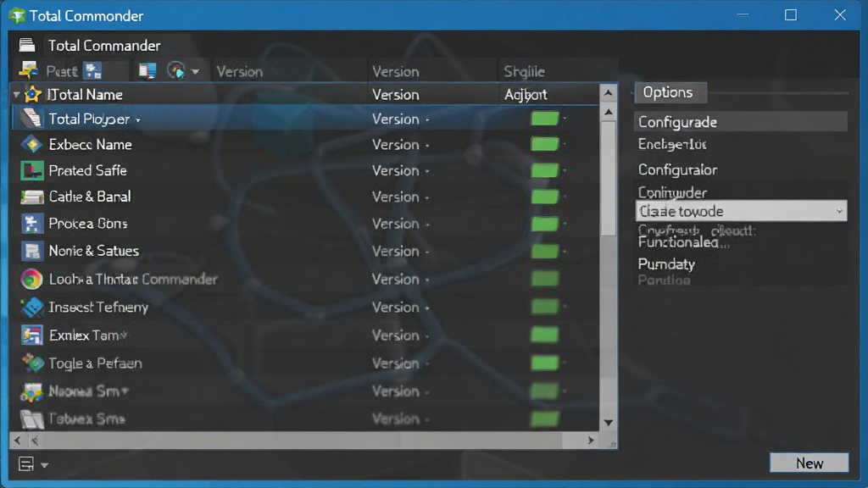This screenshot has width=868, height=488.
Task: Click the Catle & Banal row icon
Action: 31,197
